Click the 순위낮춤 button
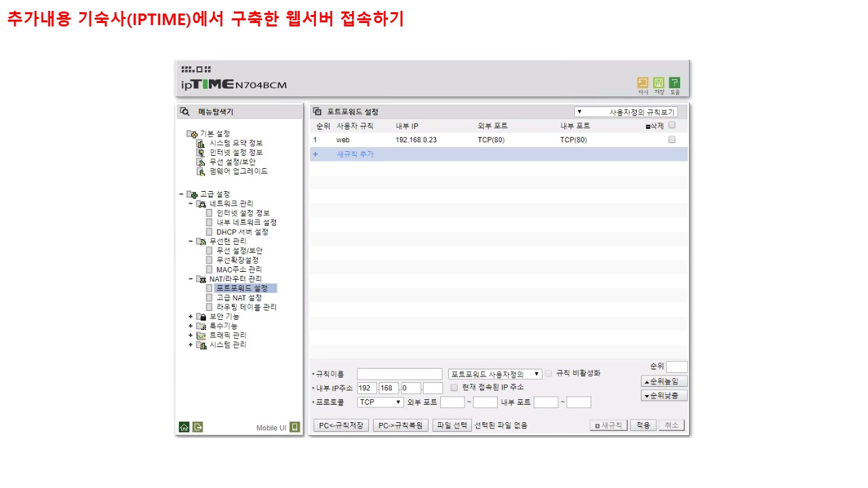This screenshot has height=488, width=868. (x=664, y=395)
